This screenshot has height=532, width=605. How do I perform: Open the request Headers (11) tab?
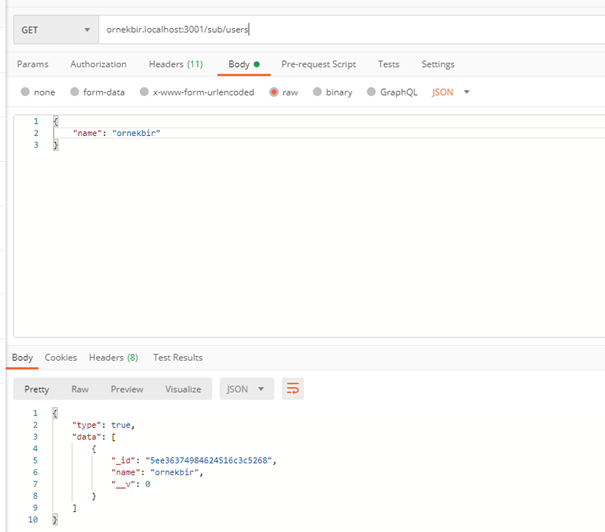tap(175, 64)
